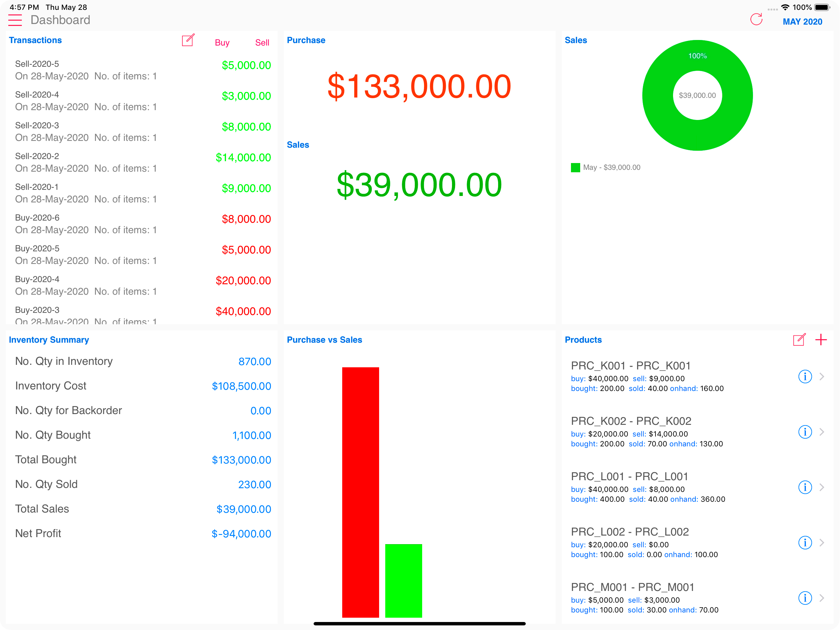
Task: Tap the refresh icon in header
Action: pos(756,19)
